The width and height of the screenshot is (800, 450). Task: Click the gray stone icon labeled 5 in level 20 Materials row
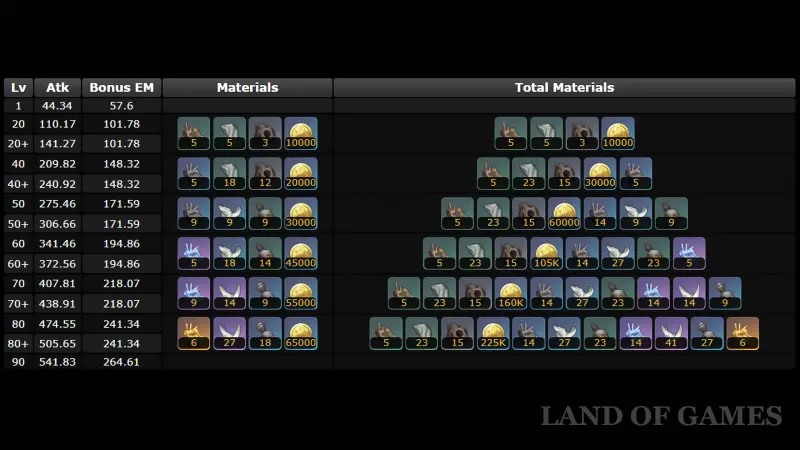click(229, 133)
